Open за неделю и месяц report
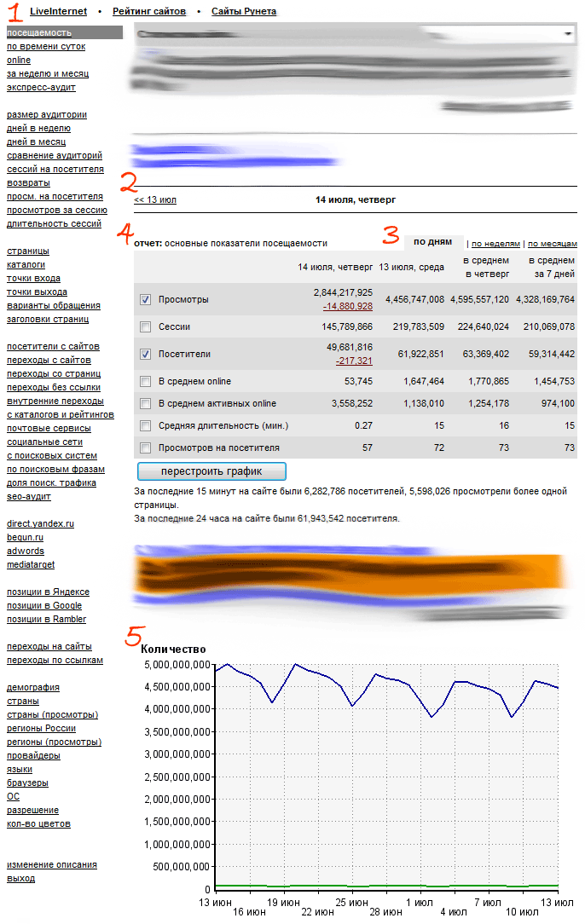585x924 pixels. click(x=48, y=73)
